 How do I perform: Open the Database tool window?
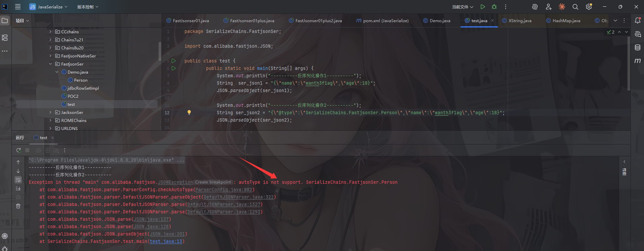[637, 47]
